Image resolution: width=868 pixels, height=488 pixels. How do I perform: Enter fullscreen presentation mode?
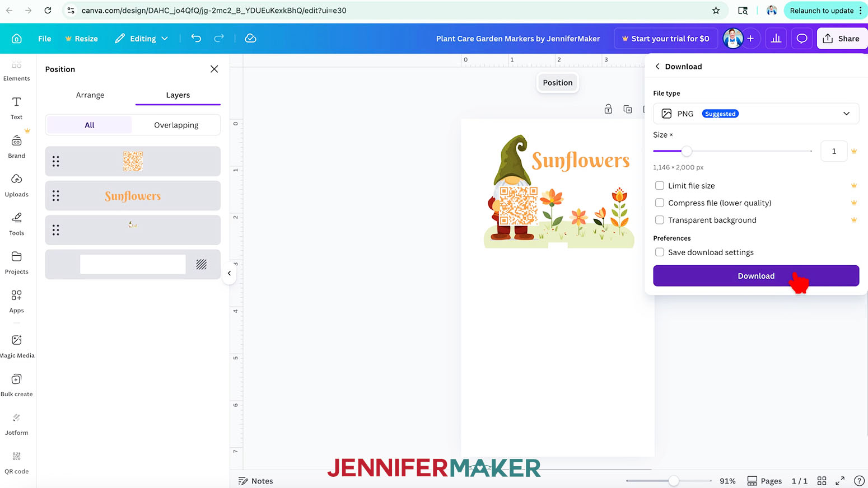coord(840,481)
